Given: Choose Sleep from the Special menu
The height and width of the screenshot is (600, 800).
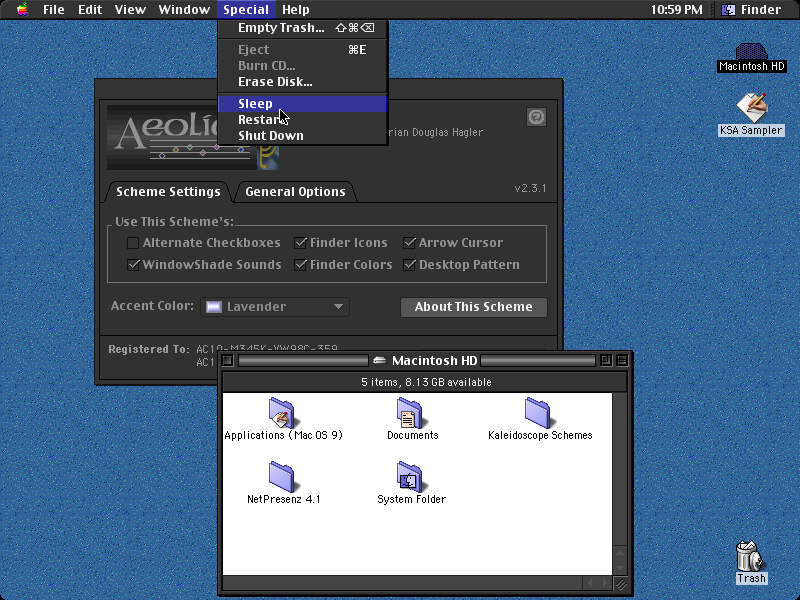Looking at the screenshot, I should 303,104.
